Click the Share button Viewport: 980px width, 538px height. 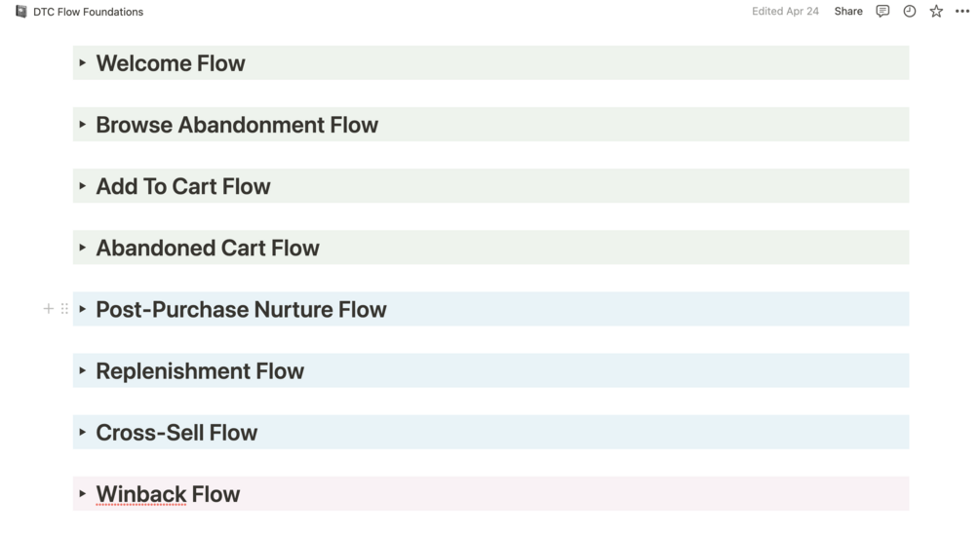click(848, 12)
